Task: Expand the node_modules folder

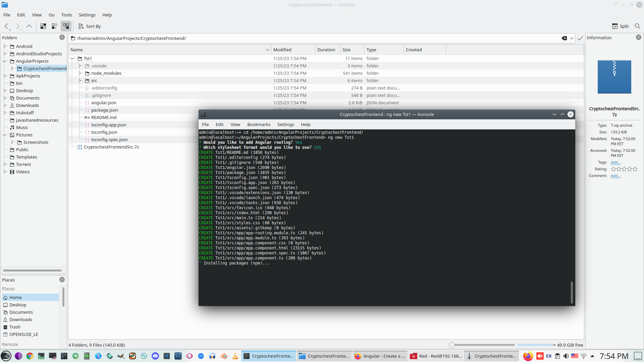Action: [80, 73]
